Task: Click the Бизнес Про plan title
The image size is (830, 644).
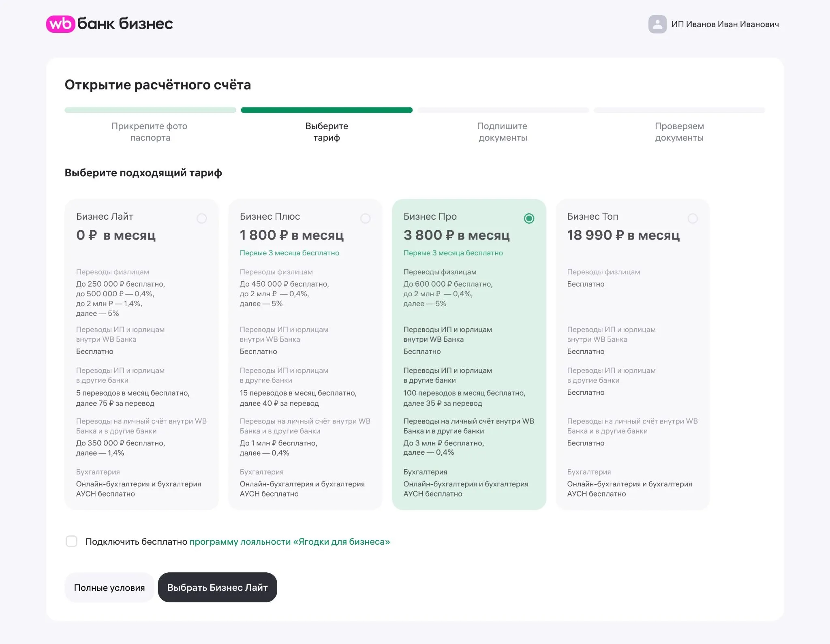Action: (430, 216)
